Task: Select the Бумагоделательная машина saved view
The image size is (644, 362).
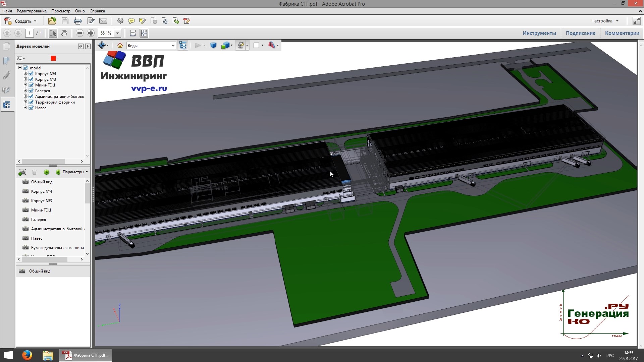Action: (x=57, y=248)
